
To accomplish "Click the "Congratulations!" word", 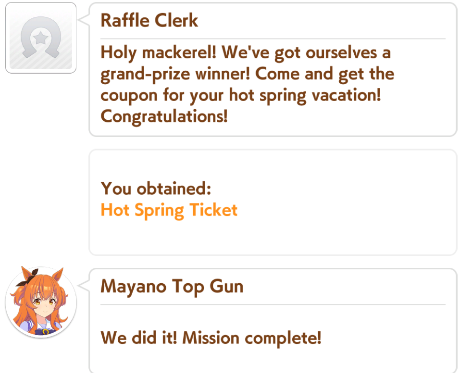I will [x=164, y=117].
